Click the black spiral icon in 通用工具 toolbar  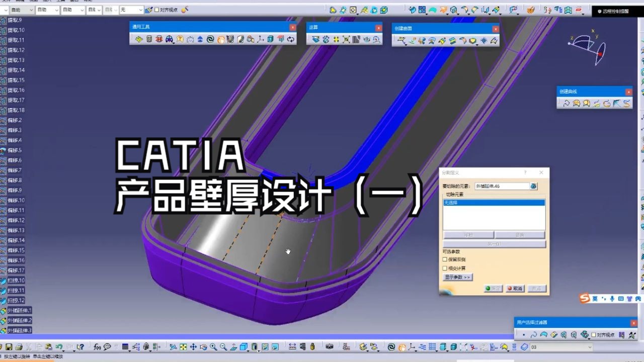point(210,39)
